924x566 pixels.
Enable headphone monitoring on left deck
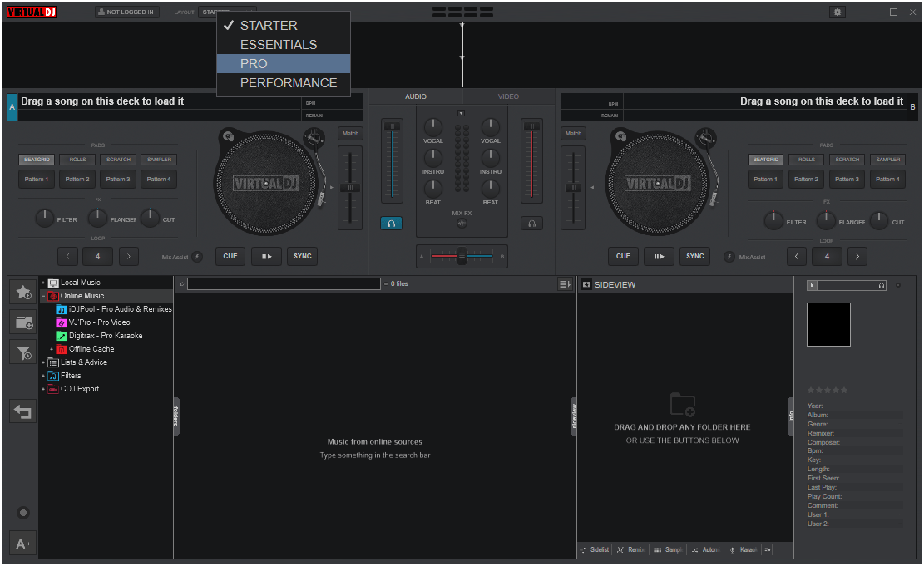point(391,223)
